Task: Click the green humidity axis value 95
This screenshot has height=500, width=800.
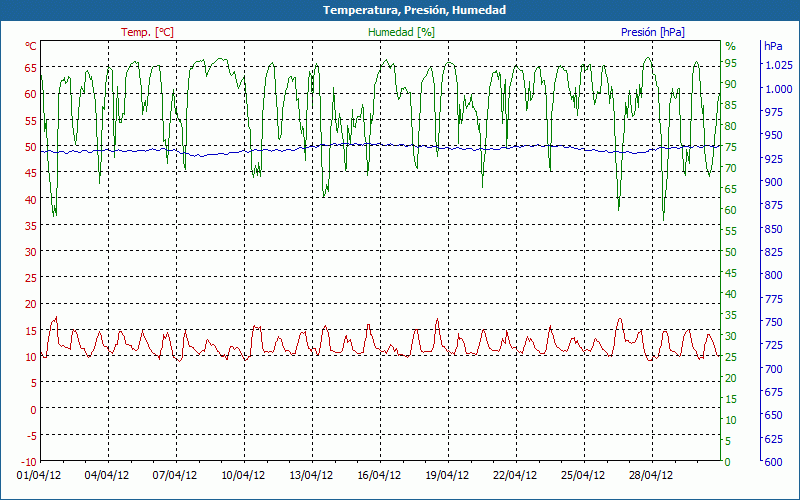Action: (x=731, y=63)
